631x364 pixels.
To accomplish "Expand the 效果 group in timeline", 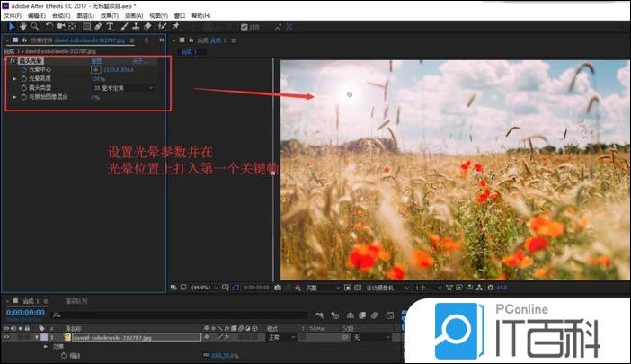I will click(x=47, y=346).
